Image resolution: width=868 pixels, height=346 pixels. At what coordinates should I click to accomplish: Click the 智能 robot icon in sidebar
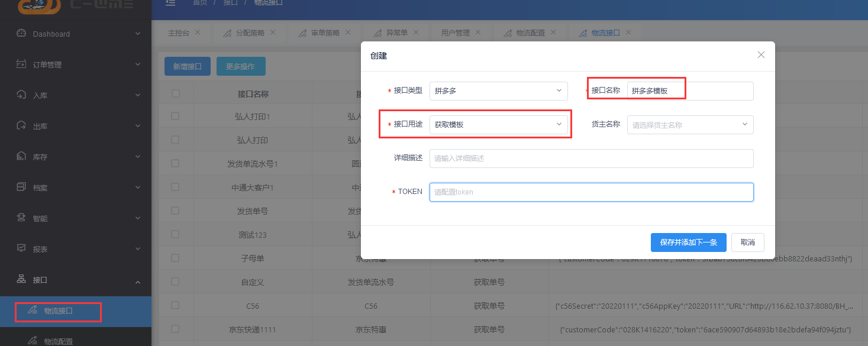pos(21,218)
